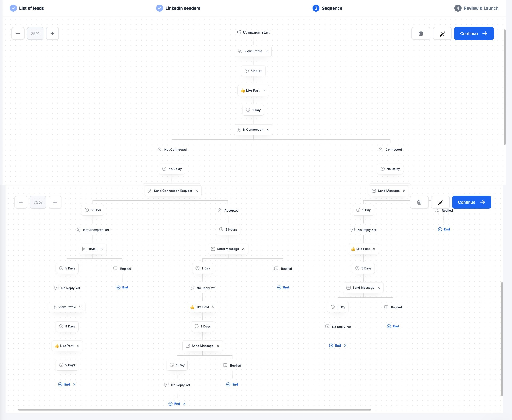Click the lower Continue button
Screen dimensions: 512x420
(471, 202)
